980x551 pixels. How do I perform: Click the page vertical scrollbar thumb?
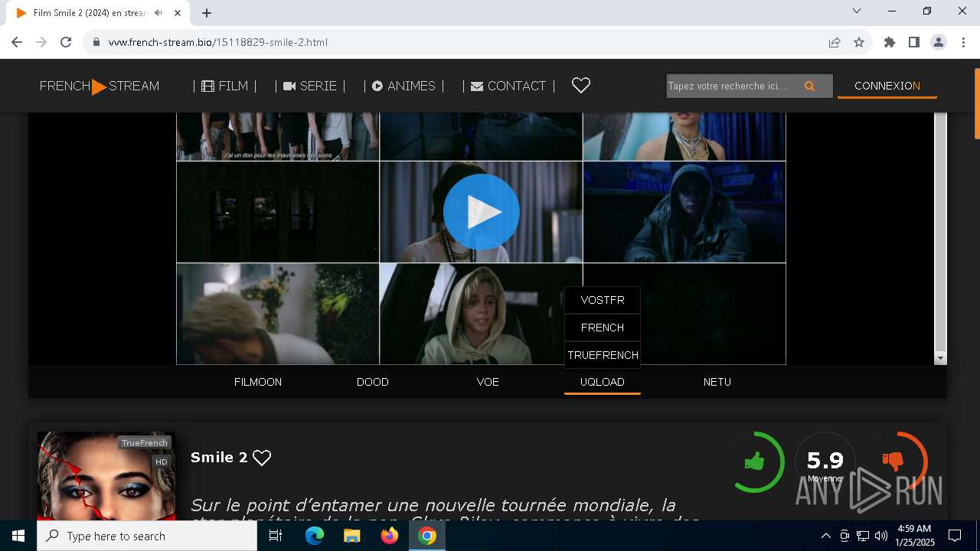(x=976, y=103)
